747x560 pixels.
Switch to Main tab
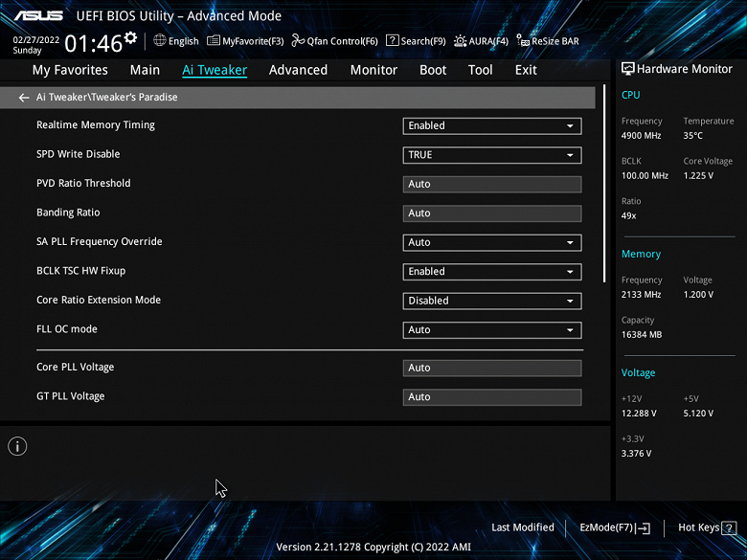145,70
